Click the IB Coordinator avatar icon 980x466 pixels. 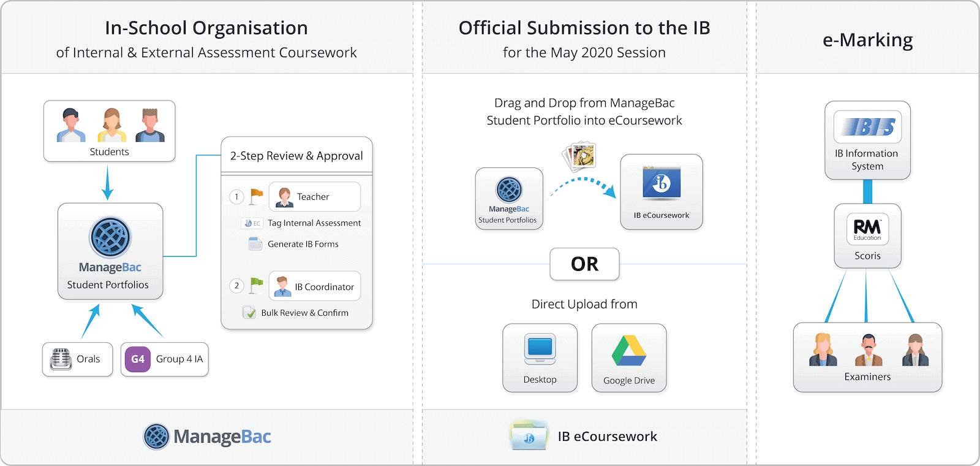point(282,286)
